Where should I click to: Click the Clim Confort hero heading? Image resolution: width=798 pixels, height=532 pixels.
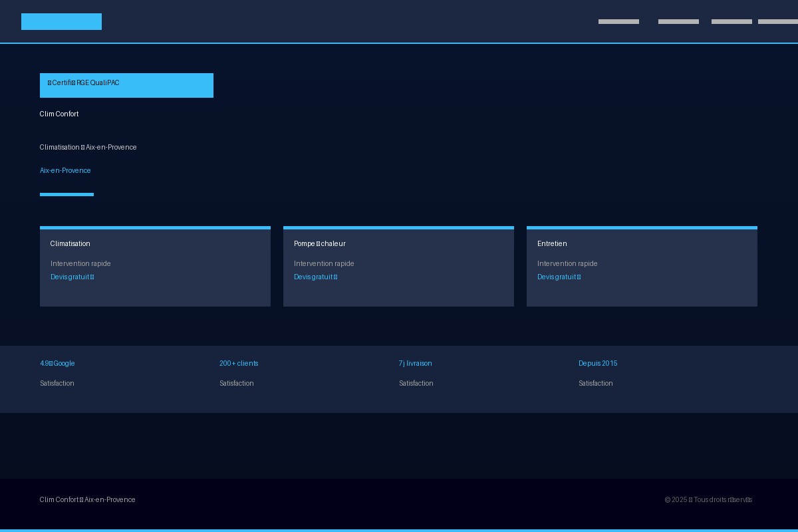59,114
